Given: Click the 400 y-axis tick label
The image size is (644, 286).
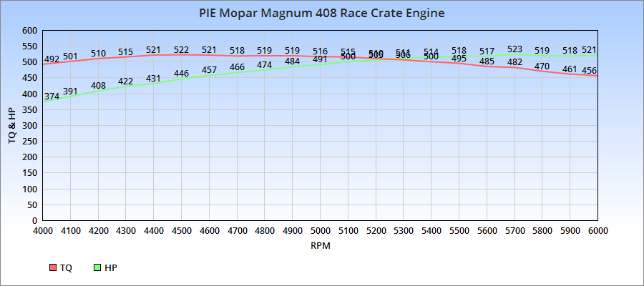Looking at the screenshot, I should click(31, 94).
